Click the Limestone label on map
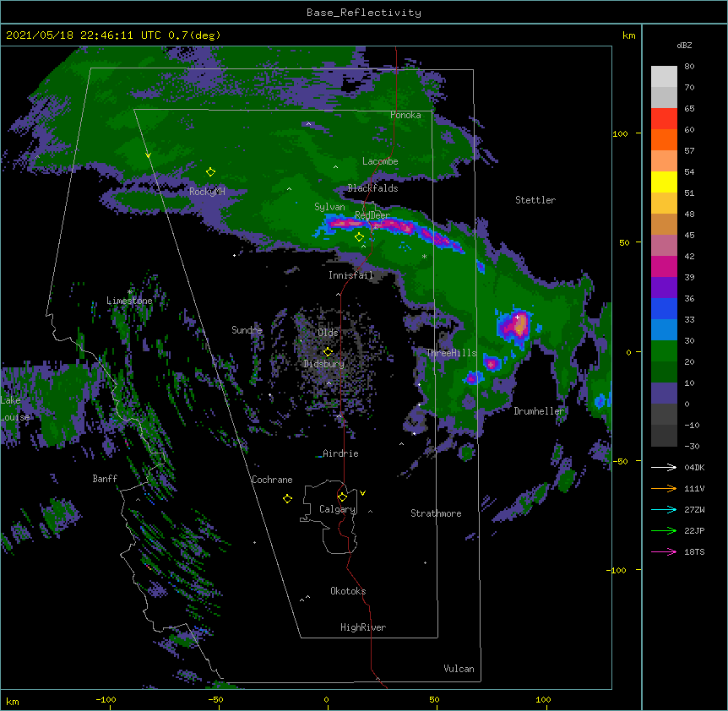Viewport: 728px width, 711px height. [129, 301]
